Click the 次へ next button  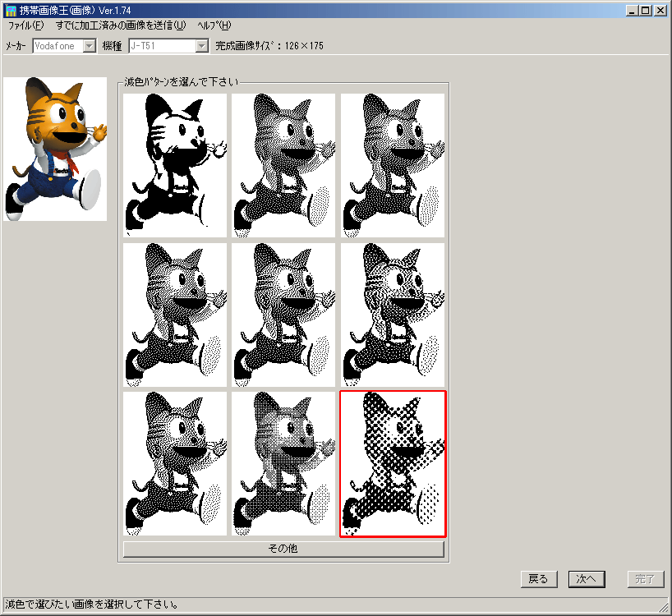click(x=587, y=579)
